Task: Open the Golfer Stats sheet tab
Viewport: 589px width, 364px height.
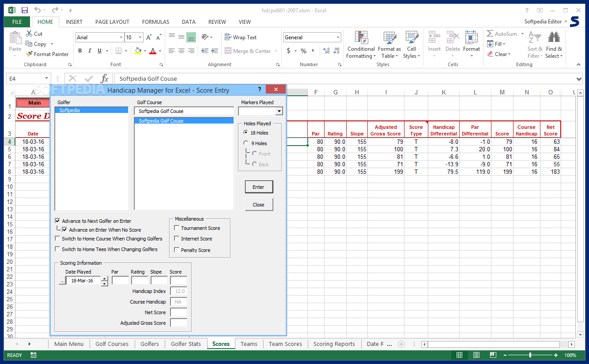Action: click(186, 344)
